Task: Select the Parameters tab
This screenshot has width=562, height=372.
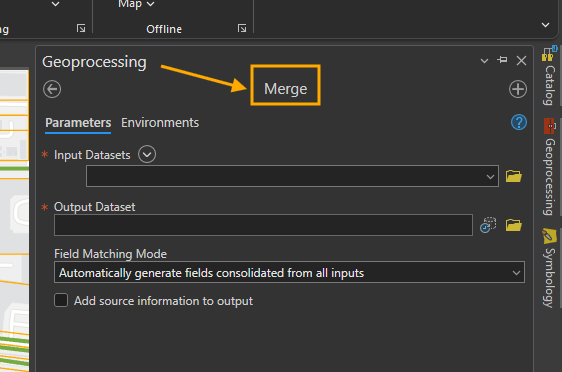Action: coord(78,123)
